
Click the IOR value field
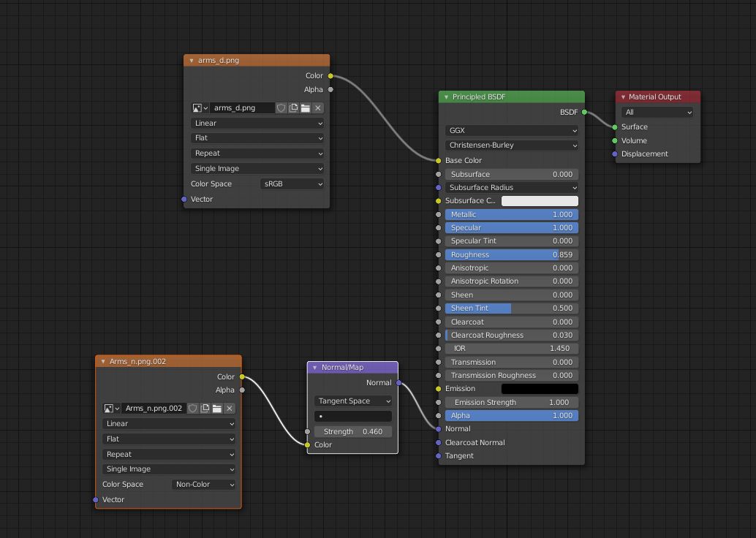pos(512,349)
